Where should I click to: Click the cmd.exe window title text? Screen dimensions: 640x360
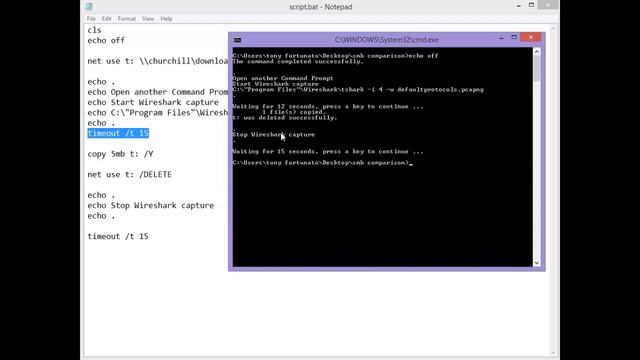387,40
